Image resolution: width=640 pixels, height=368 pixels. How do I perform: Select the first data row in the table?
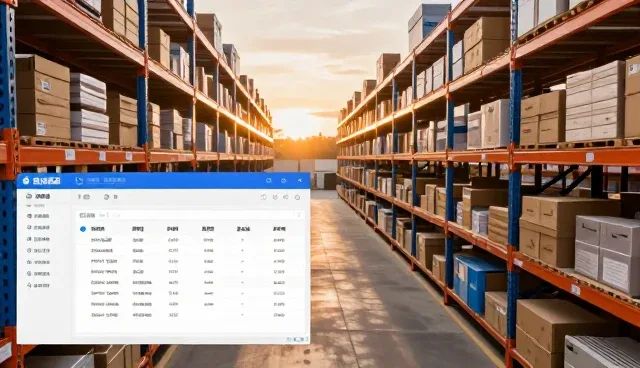pos(191,240)
